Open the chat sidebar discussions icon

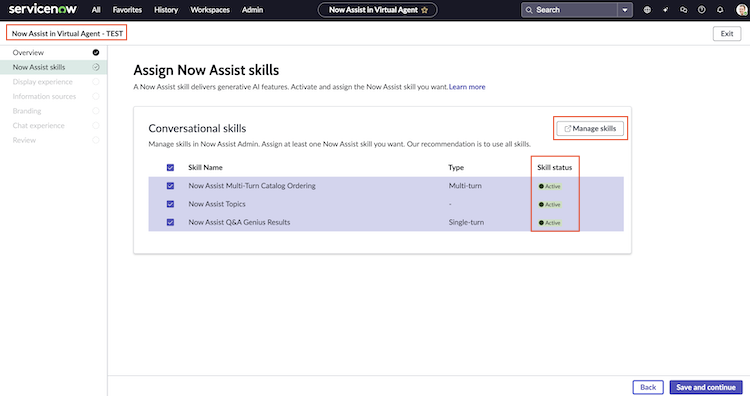(x=684, y=10)
